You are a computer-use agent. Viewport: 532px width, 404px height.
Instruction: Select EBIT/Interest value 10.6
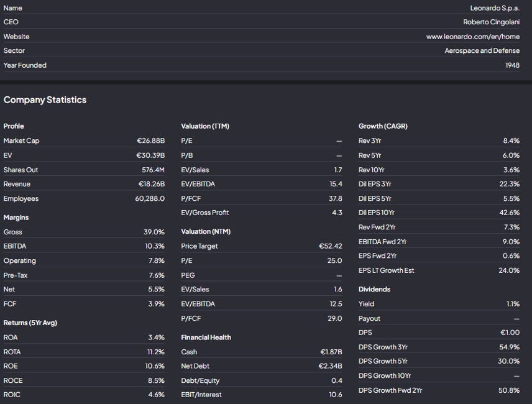(335, 395)
